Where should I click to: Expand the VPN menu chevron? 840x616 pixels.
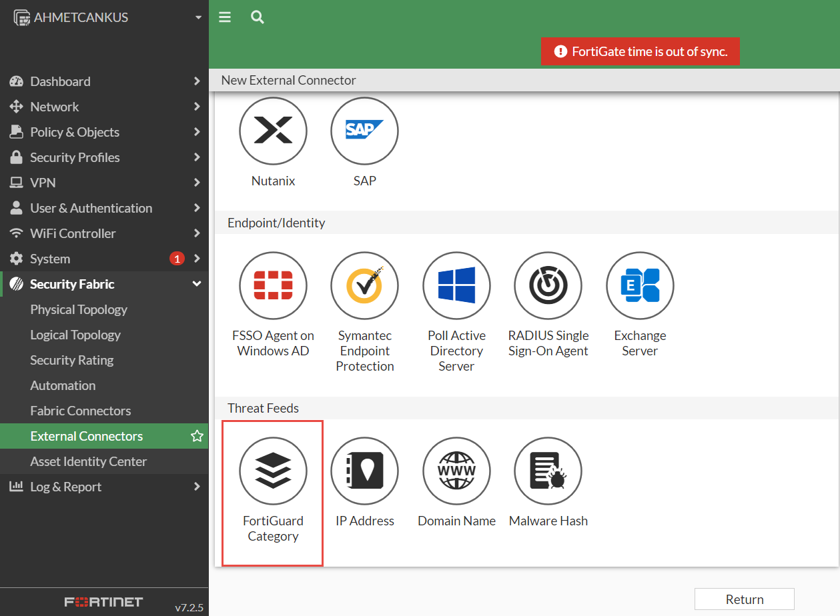coord(197,183)
